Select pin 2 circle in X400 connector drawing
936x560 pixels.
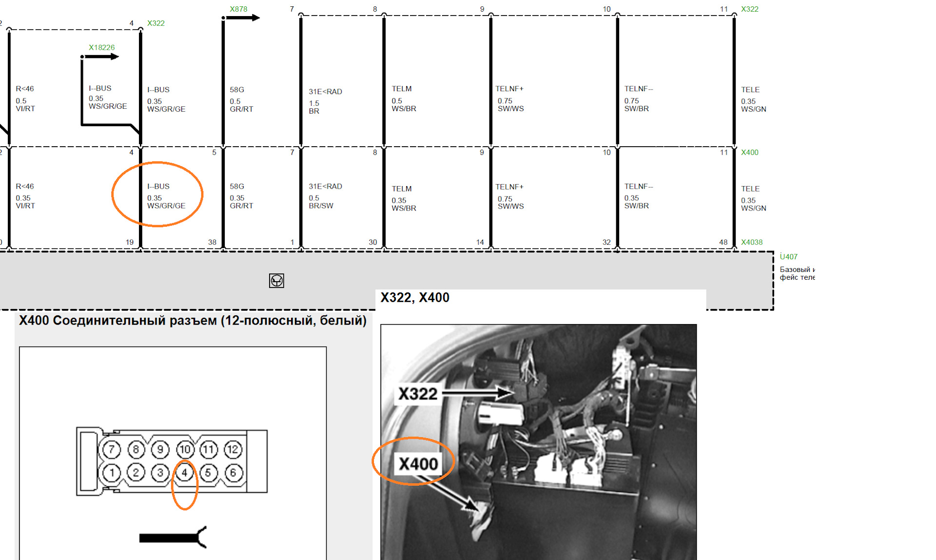[136, 473]
